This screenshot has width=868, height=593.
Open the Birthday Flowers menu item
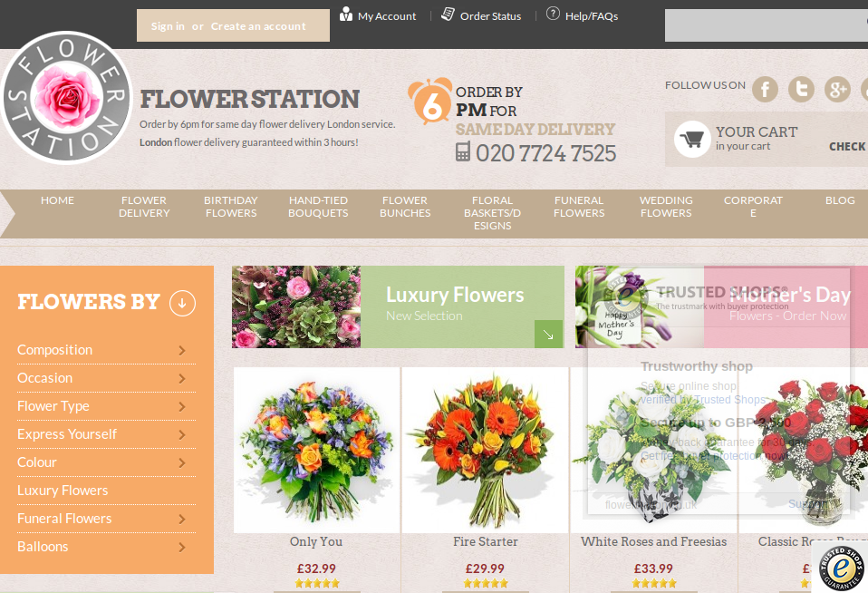231,207
